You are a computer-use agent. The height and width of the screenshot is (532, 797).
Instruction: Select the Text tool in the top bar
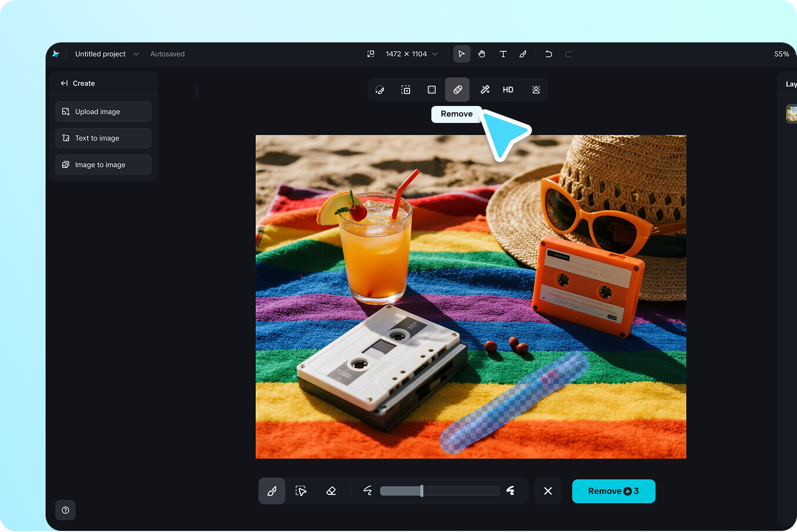click(502, 54)
